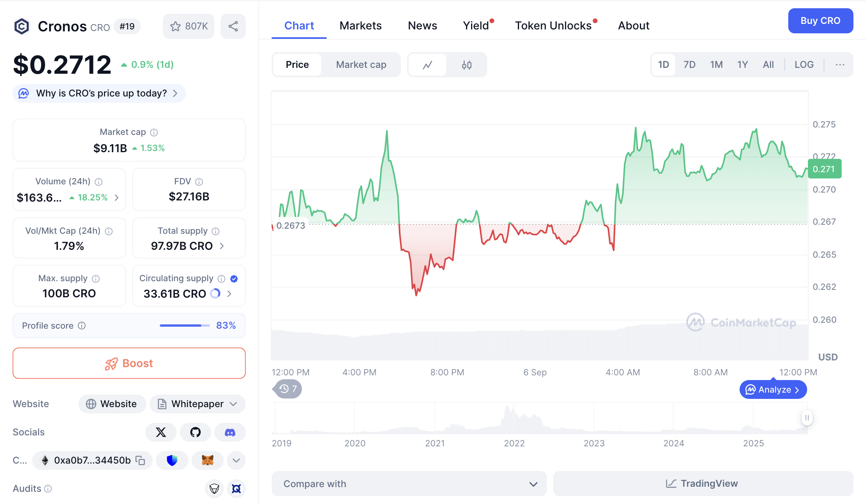Open the News tab

click(x=422, y=26)
